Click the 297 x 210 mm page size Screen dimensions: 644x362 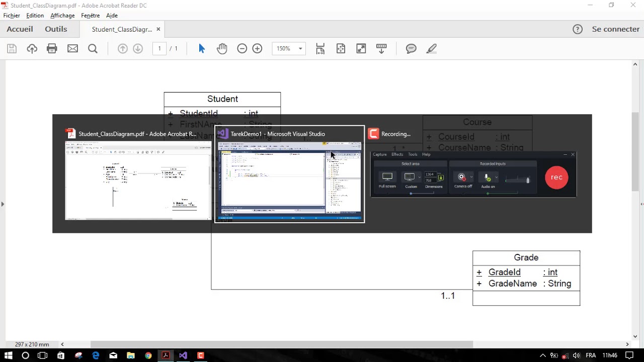click(x=32, y=344)
